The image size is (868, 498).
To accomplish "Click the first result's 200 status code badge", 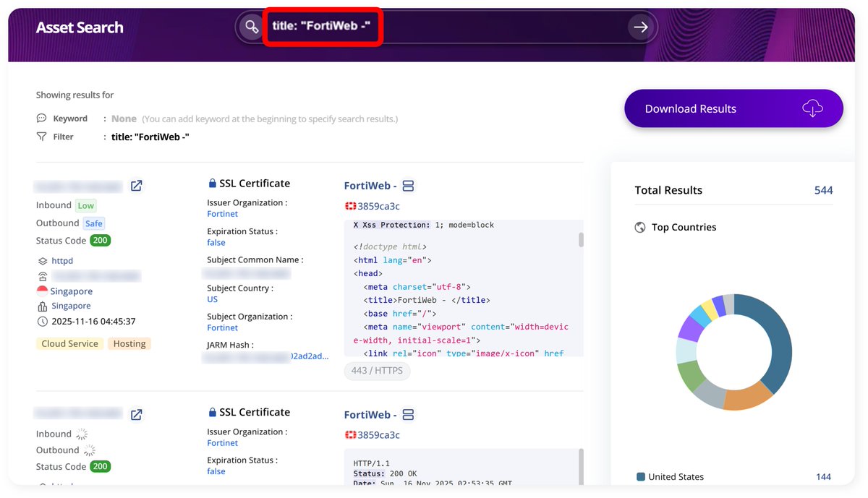I will click(101, 241).
